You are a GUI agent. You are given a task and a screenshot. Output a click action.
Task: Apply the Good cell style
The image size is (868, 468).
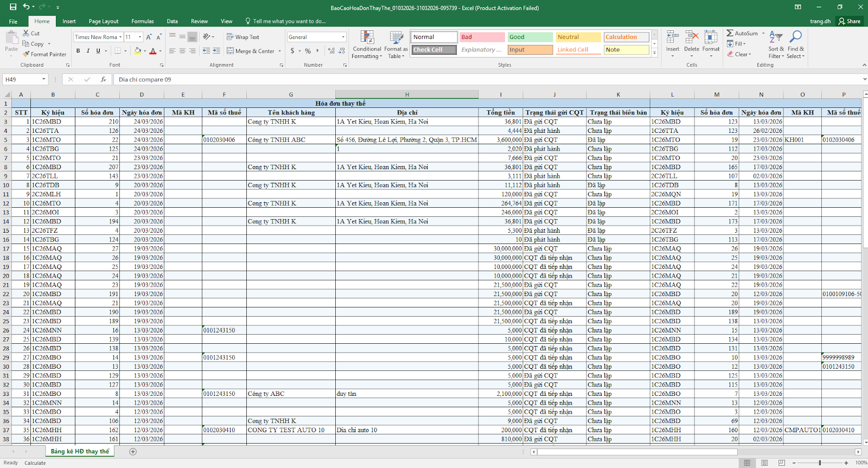(529, 37)
